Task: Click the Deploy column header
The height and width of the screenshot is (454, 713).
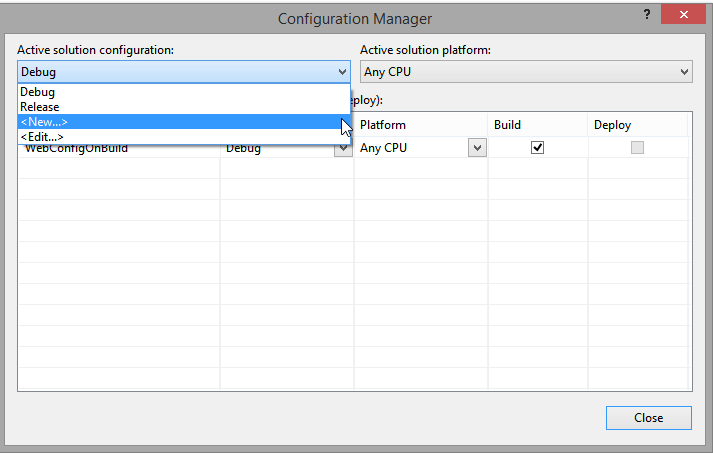Action: coord(638,125)
